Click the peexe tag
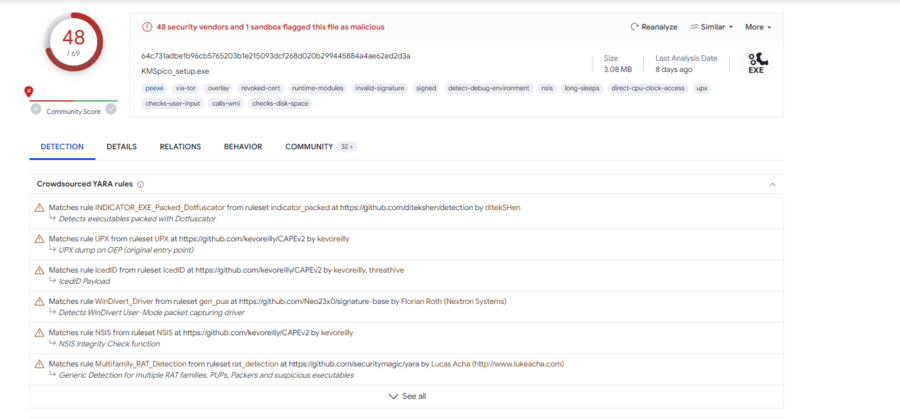900x419 pixels. pyautogui.click(x=155, y=88)
